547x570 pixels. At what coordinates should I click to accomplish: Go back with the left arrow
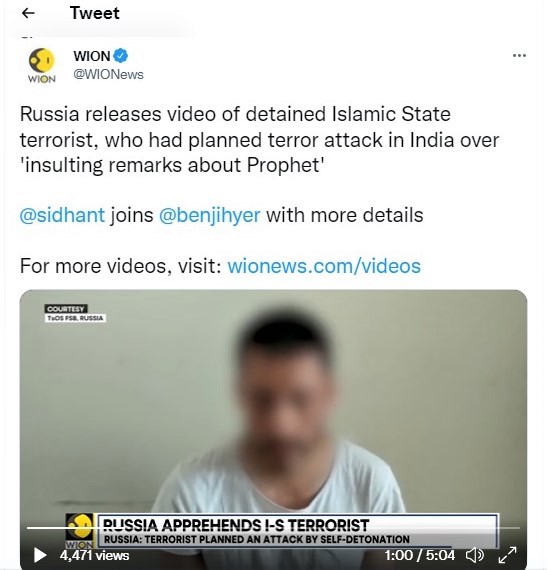click(28, 13)
